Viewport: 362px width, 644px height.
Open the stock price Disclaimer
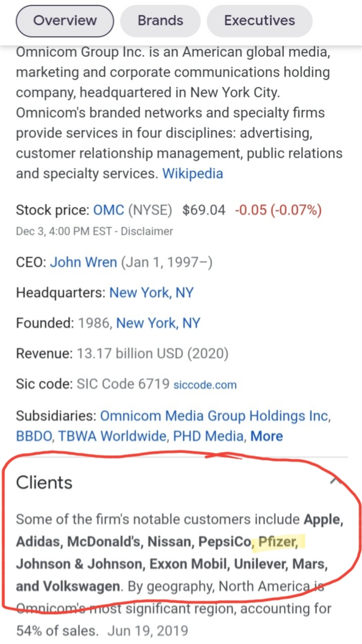pos(152,231)
